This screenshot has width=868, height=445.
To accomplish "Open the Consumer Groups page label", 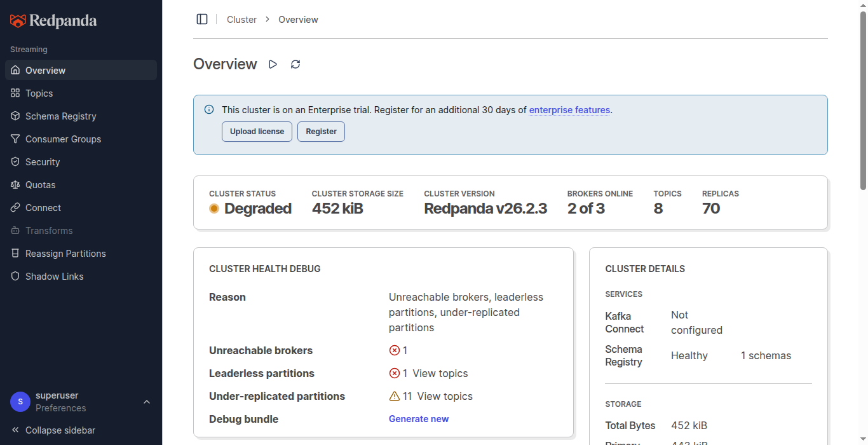I will (63, 139).
